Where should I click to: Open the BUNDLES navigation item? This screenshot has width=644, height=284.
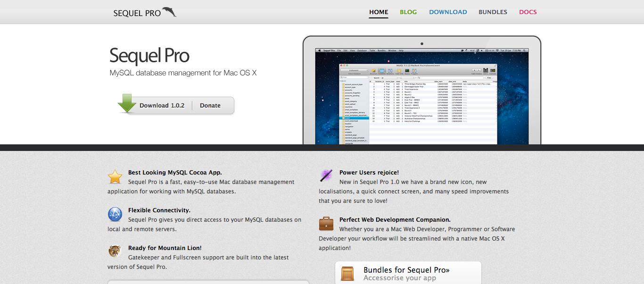coord(493,12)
